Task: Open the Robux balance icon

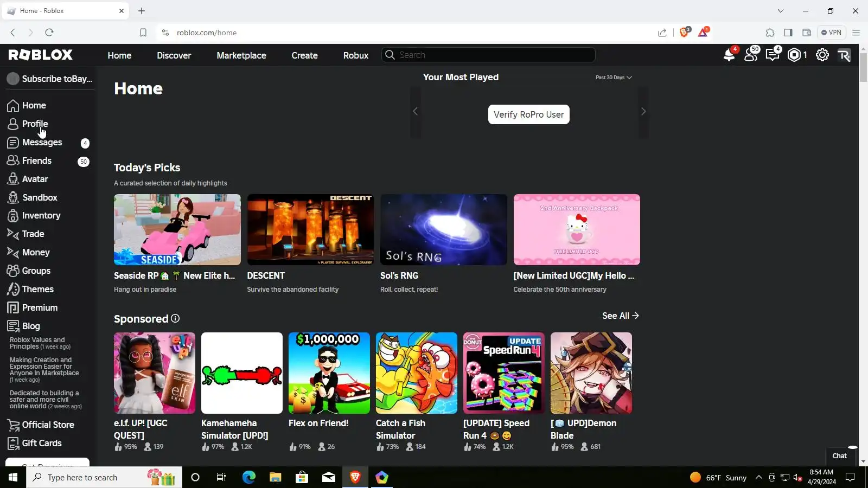Action: tap(794, 55)
